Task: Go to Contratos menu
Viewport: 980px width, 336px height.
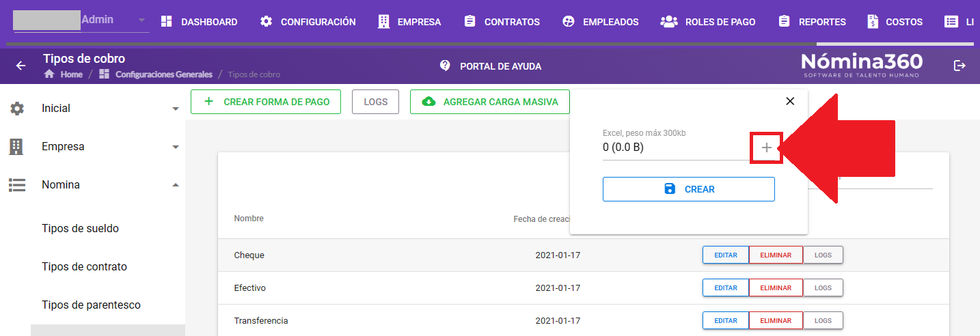Action: pyautogui.click(x=502, y=22)
